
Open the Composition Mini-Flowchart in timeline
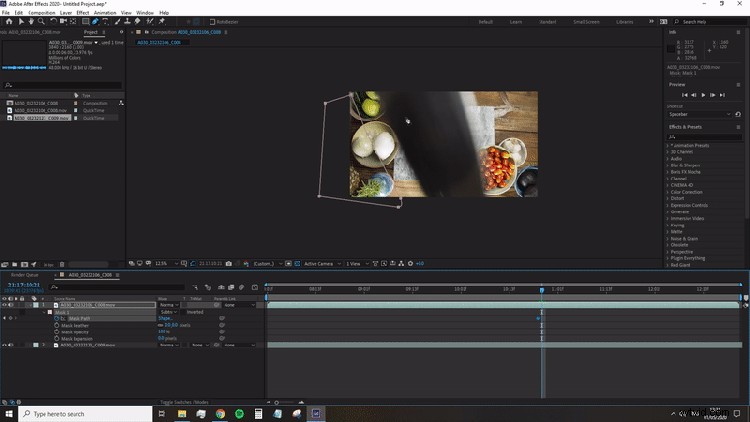pos(196,288)
